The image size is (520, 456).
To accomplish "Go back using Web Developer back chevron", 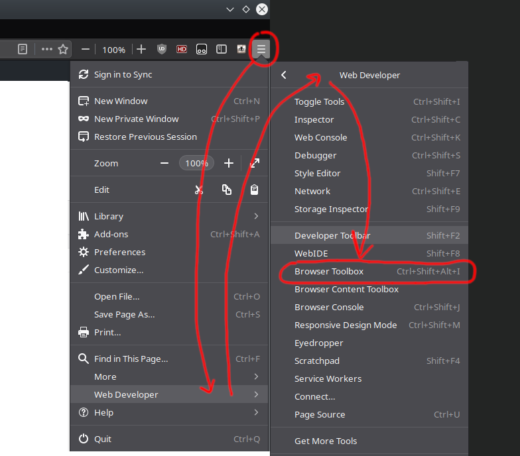I will [284, 75].
